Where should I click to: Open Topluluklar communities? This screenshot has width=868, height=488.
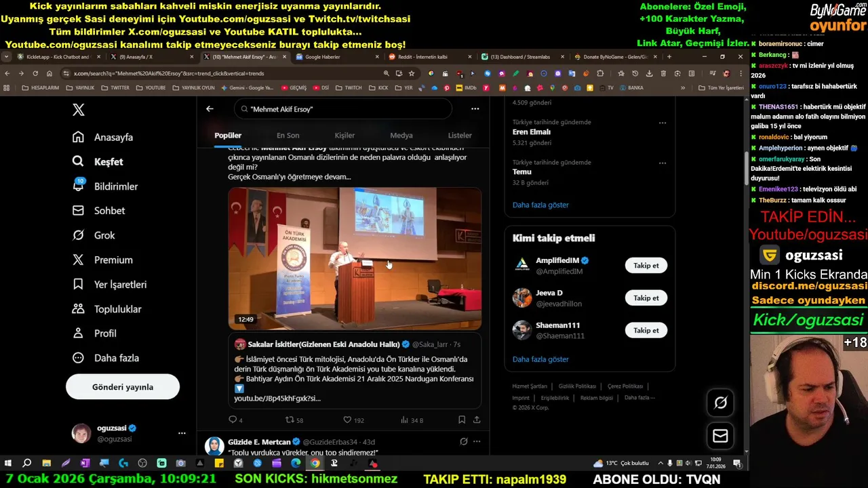point(107,308)
